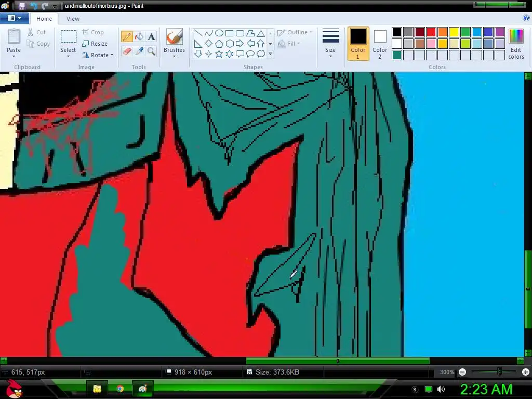Click the zoom slider handle
This screenshot has height=399, width=532.
(x=499, y=372)
